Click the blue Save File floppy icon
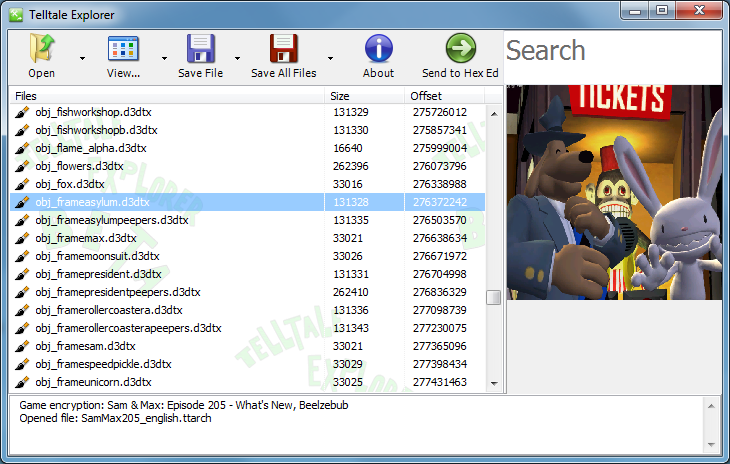The height and width of the screenshot is (464, 730). tap(200, 48)
